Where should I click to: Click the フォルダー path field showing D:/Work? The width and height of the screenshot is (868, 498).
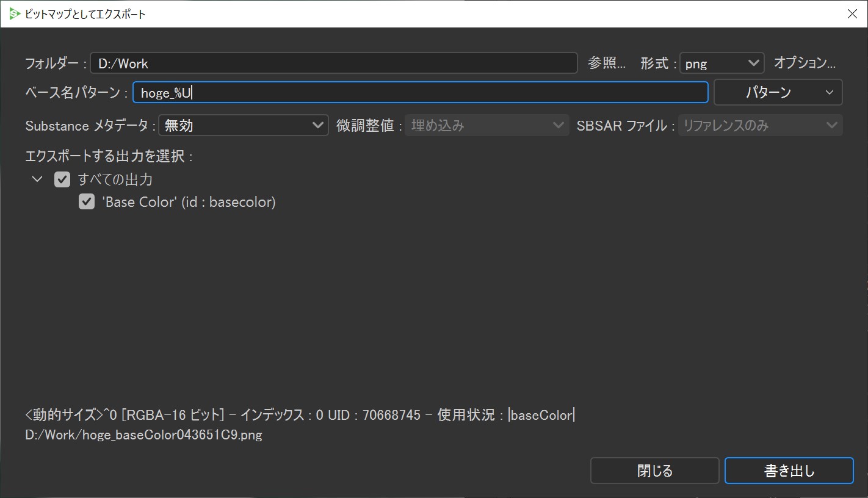(333, 63)
